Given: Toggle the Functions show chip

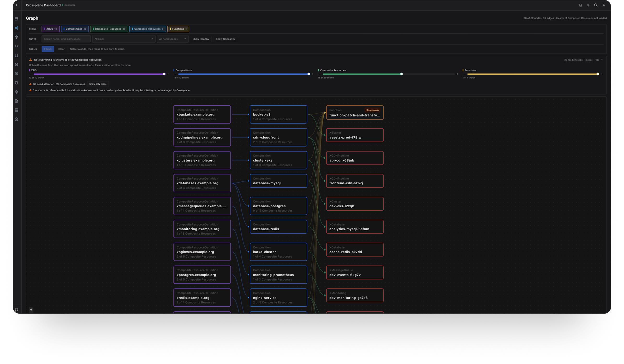Looking at the screenshot, I should coord(178,29).
